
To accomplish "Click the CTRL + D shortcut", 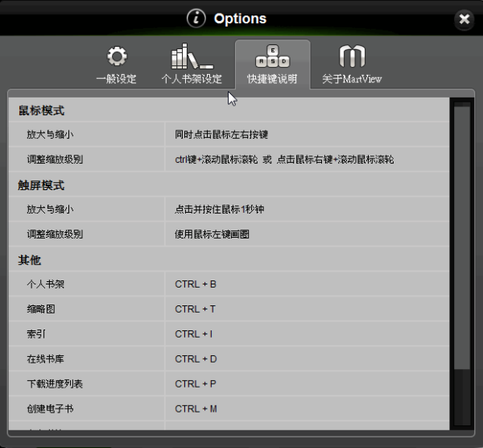I will [x=196, y=359].
